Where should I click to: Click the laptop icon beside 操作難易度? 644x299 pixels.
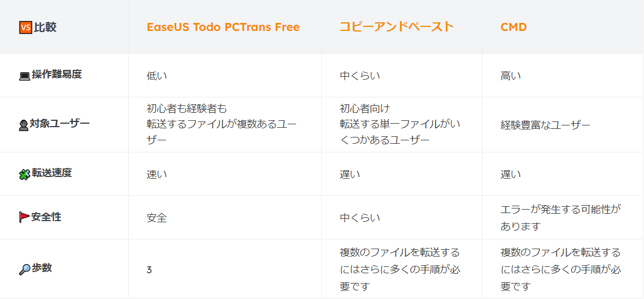pyautogui.click(x=25, y=76)
